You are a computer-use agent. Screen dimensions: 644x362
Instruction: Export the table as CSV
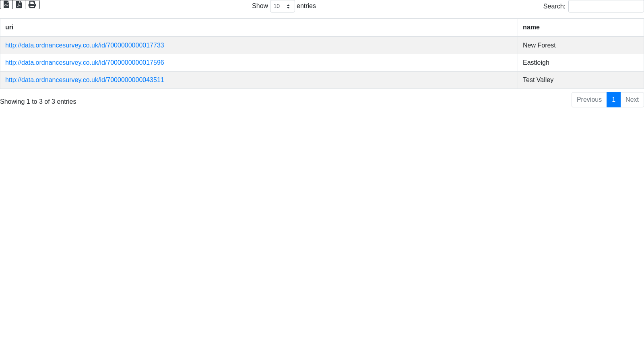[x=6, y=4]
